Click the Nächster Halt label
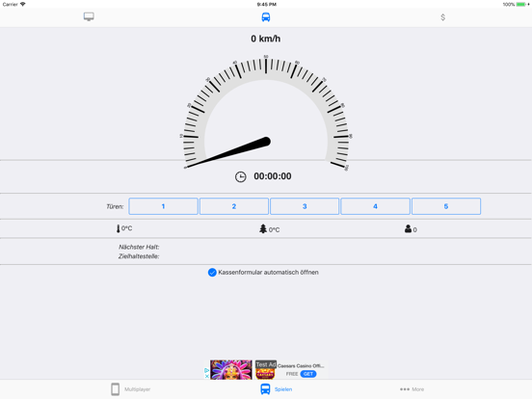 point(139,247)
